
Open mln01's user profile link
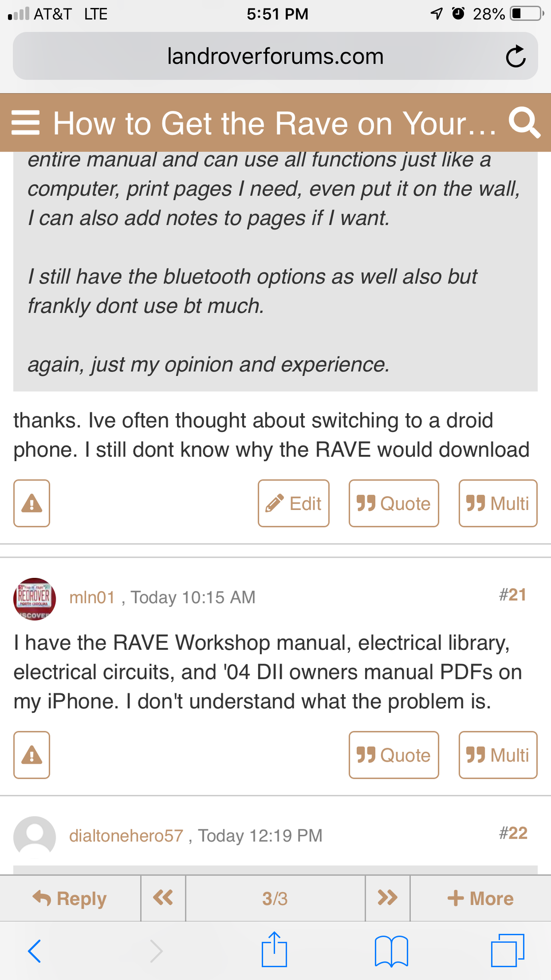coord(92,597)
